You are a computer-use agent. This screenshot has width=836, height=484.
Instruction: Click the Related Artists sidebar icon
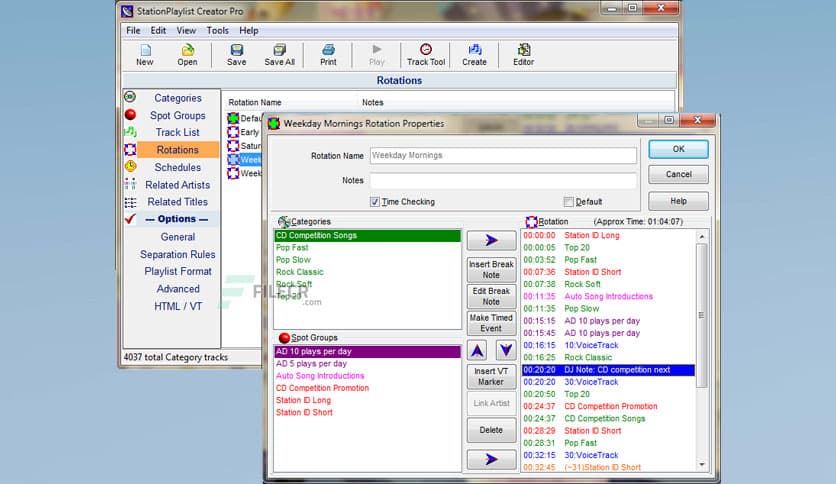pyautogui.click(x=130, y=184)
